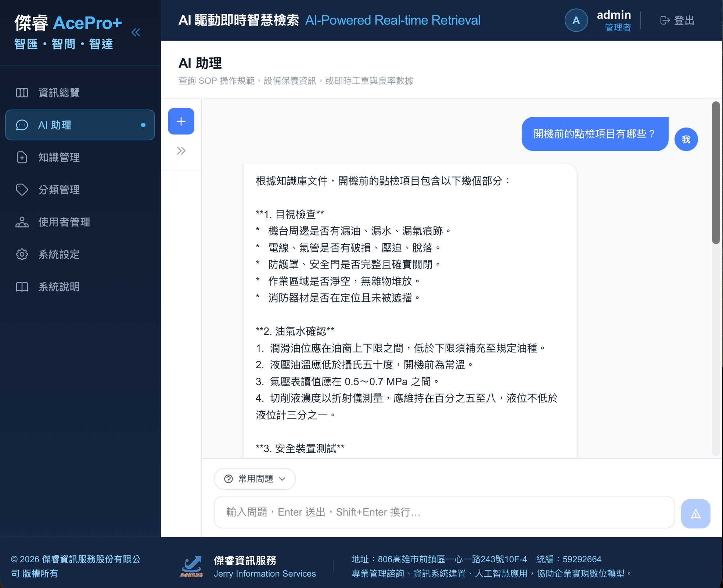
Task: Click the 傑睿 AcePro+ logo title
Action: click(x=68, y=23)
